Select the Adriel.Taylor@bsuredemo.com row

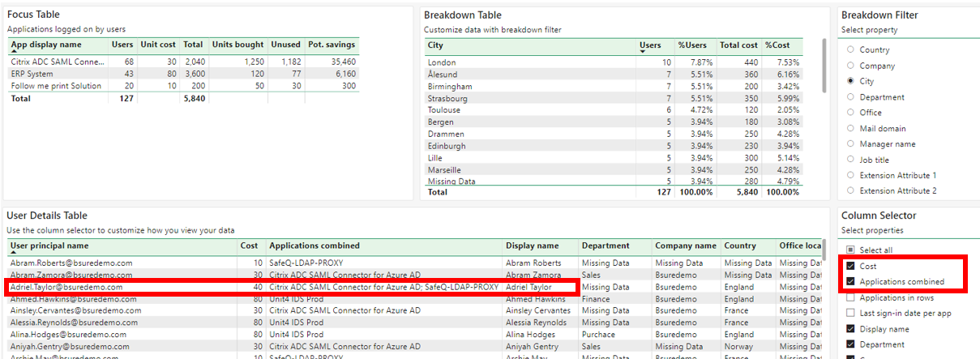click(66, 287)
